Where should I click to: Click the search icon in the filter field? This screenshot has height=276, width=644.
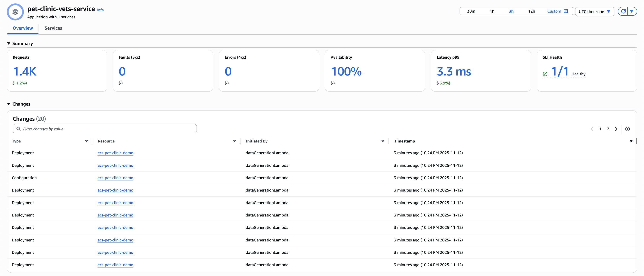pos(19,128)
